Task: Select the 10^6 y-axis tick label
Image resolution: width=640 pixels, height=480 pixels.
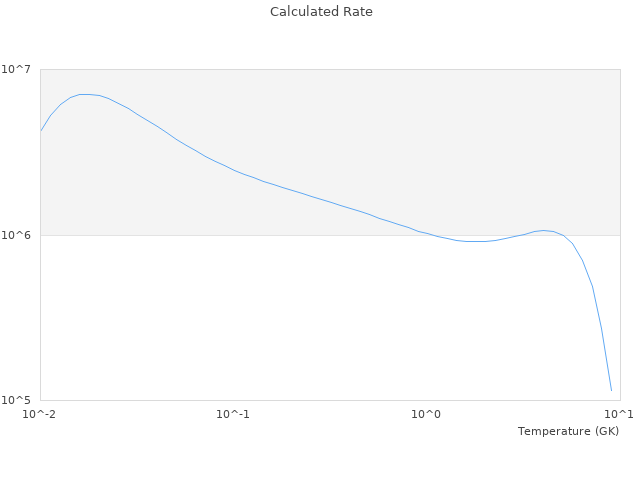Action: (x=20, y=236)
